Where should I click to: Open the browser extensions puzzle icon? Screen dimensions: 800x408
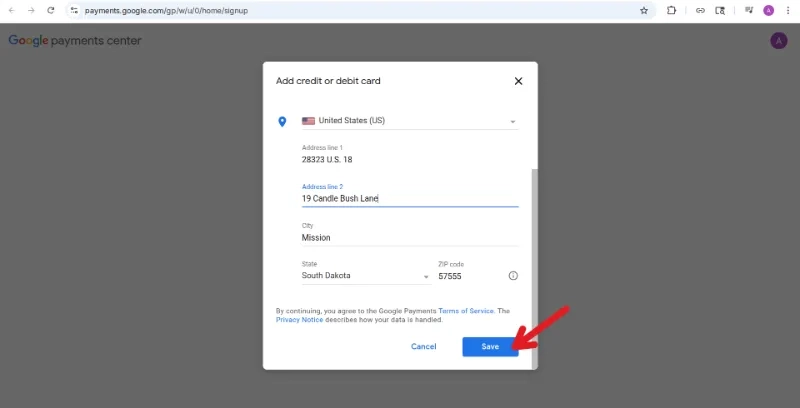point(671,10)
